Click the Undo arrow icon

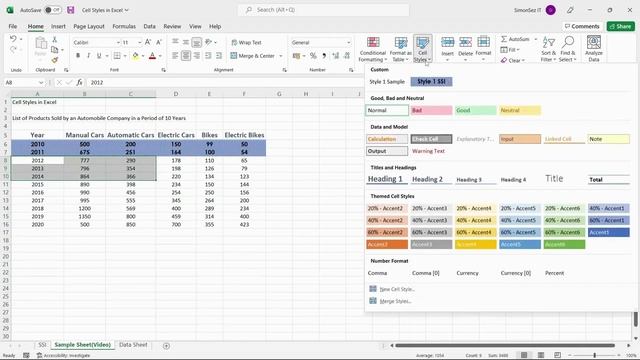[13, 39]
